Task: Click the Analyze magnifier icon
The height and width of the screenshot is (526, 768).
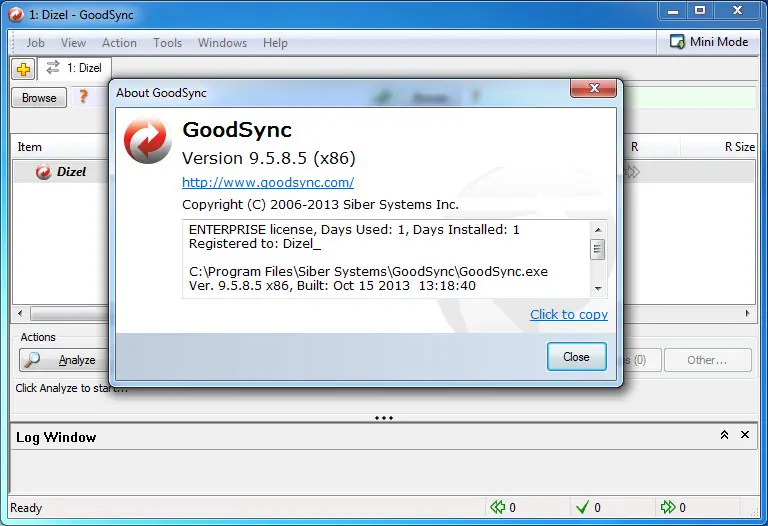Action: click(x=32, y=360)
